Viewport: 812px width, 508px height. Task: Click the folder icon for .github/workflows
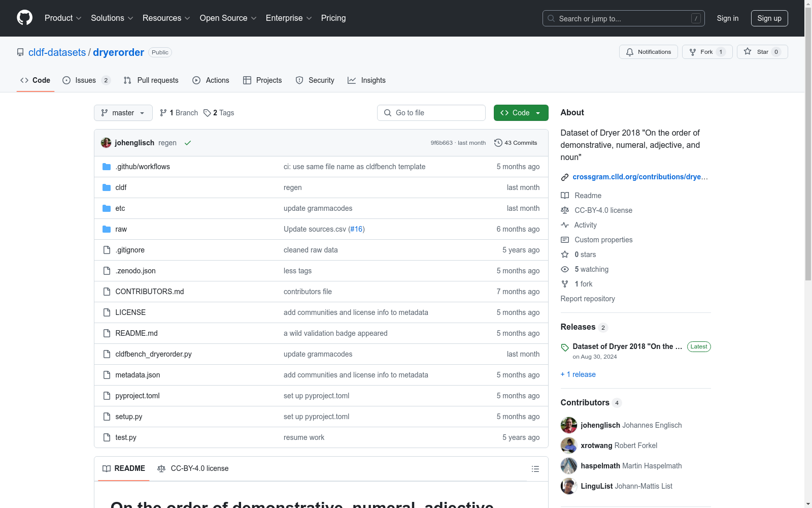coord(107,167)
